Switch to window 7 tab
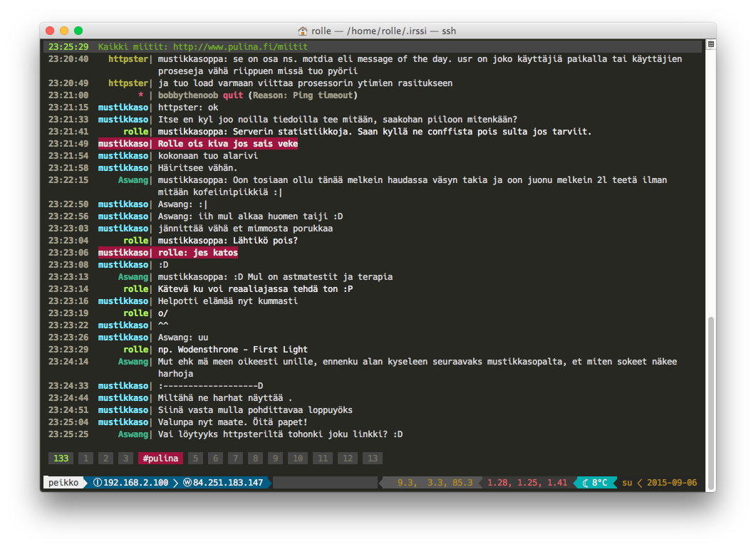This screenshot has height=549, width=756. coord(235,459)
